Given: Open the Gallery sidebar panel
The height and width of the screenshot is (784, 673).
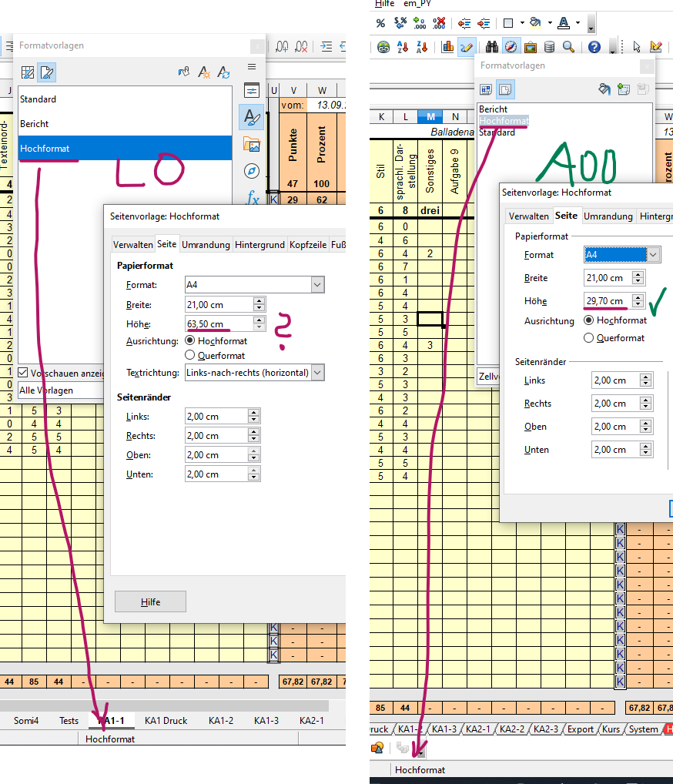Looking at the screenshot, I should coord(252,144).
